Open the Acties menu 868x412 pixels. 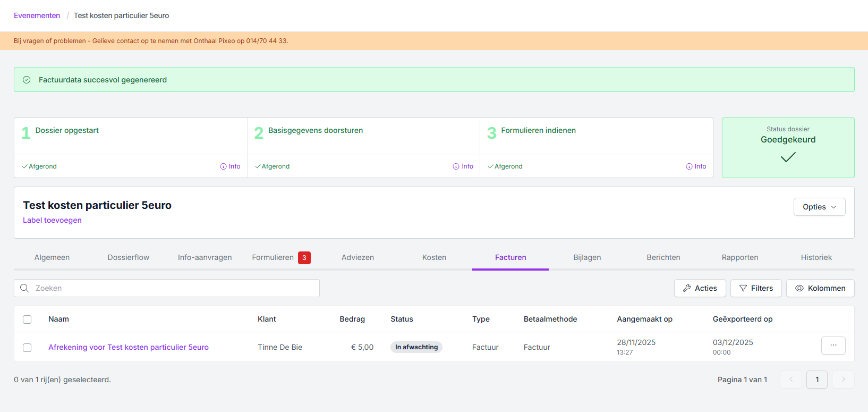coord(699,288)
